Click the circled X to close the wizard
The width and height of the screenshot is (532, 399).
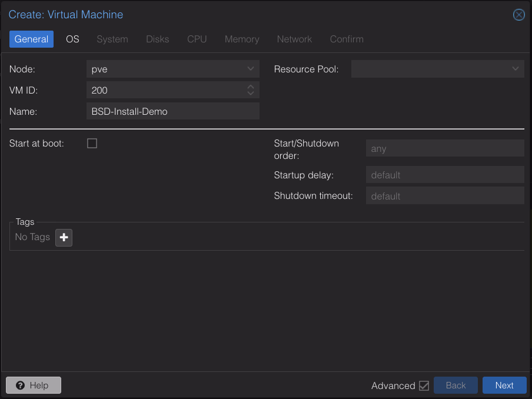pos(518,15)
